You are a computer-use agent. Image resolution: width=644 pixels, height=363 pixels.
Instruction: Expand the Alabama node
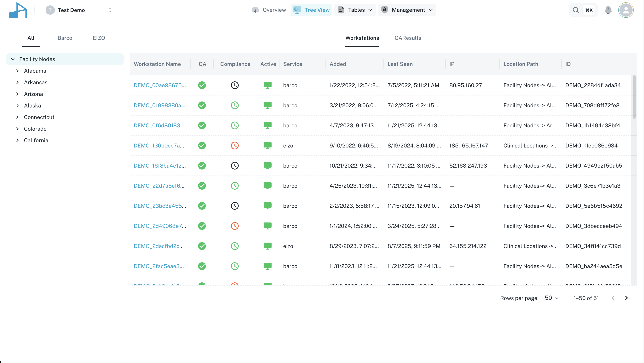(18, 71)
